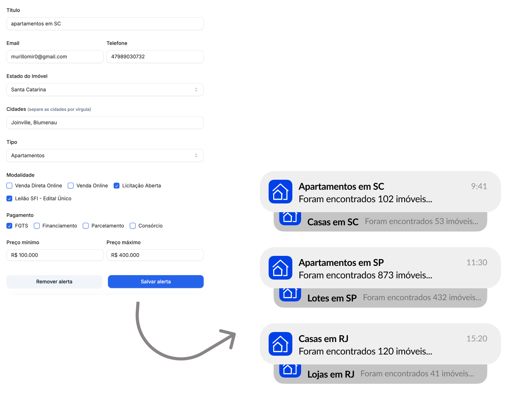Open the Apartamentos em SC notification title
Screen dimensions: 506x420
click(x=341, y=186)
